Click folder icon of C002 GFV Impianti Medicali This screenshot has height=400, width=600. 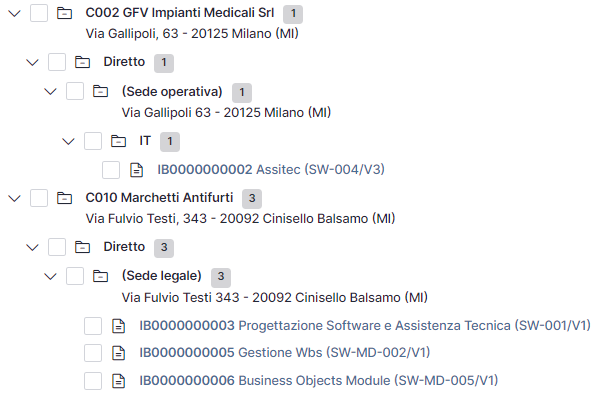(64, 13)
